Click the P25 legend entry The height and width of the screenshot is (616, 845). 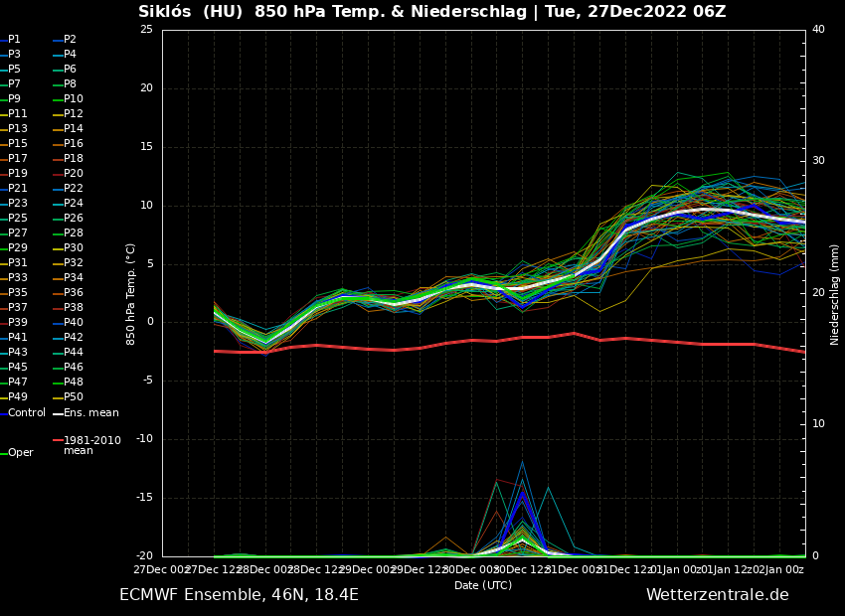point(18,219)
